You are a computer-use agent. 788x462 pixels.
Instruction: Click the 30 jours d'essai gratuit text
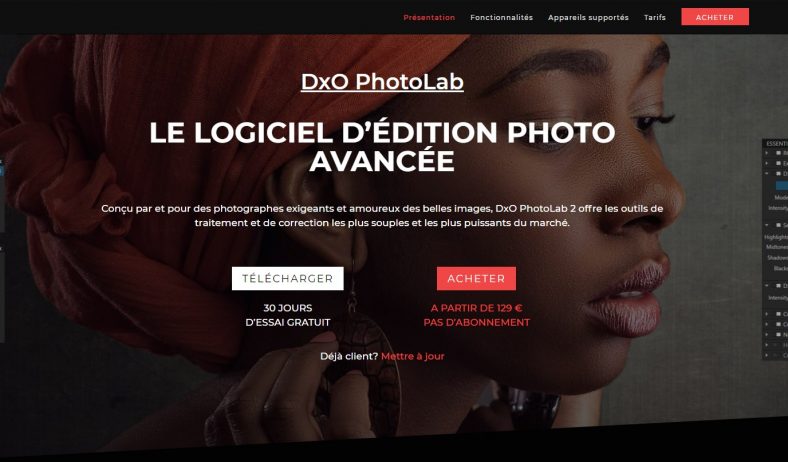[x=287, y=315]
